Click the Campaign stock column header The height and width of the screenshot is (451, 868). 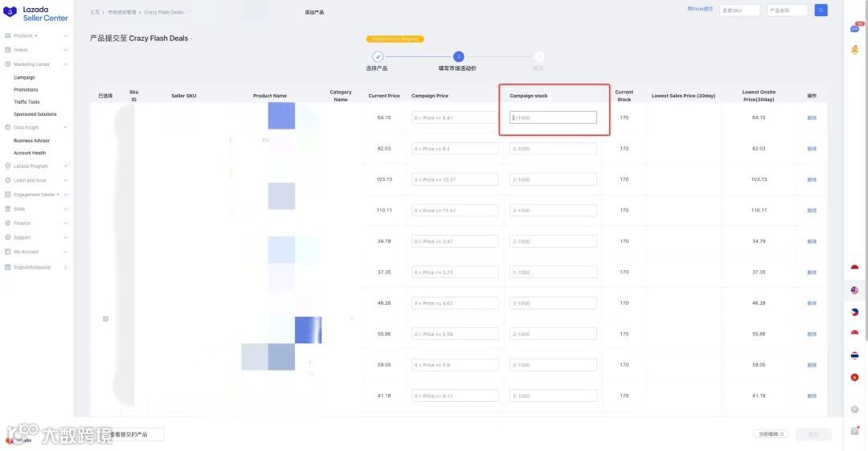(x=528, y=96)
